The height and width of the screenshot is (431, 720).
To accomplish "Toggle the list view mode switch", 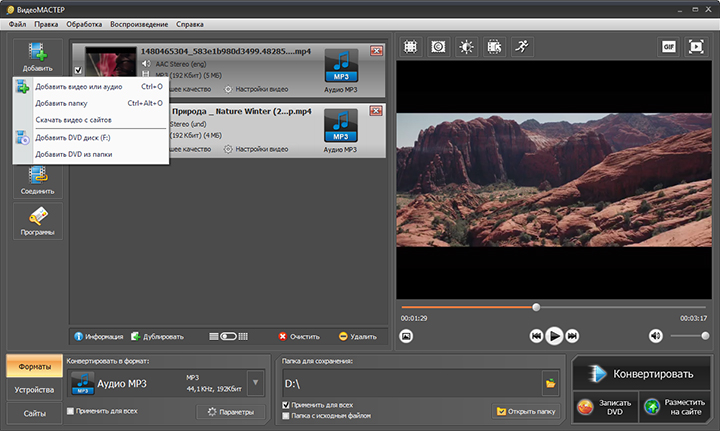I will tap(228, 336).
